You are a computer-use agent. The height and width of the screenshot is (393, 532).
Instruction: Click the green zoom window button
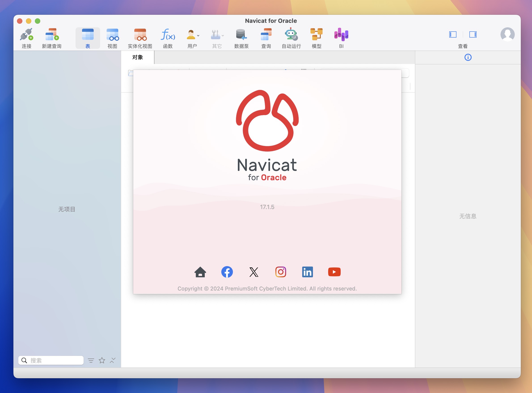point(38,21)
